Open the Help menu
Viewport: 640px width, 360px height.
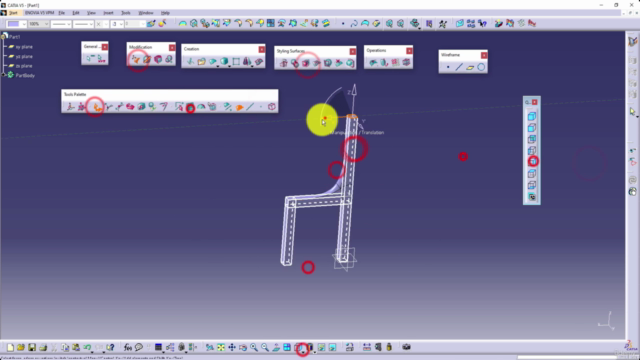click(165, 13)
